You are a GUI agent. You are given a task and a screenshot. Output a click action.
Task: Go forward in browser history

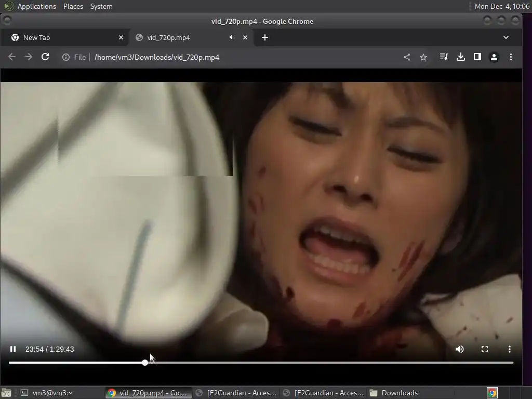coord(29,57)
